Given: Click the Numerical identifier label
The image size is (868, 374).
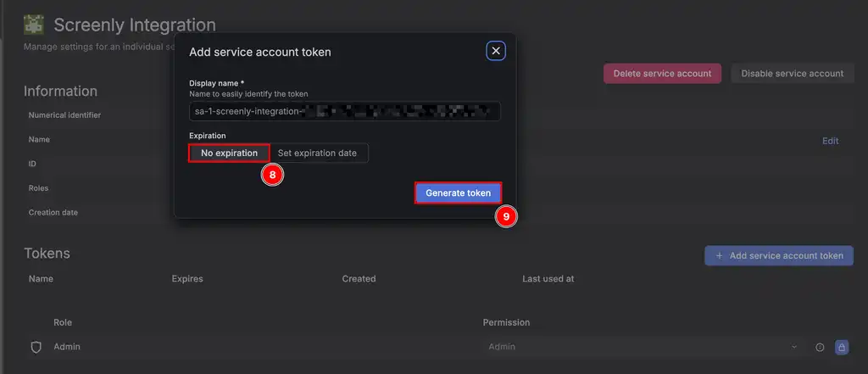Looking at the screenshot, I should click(64, 115).
